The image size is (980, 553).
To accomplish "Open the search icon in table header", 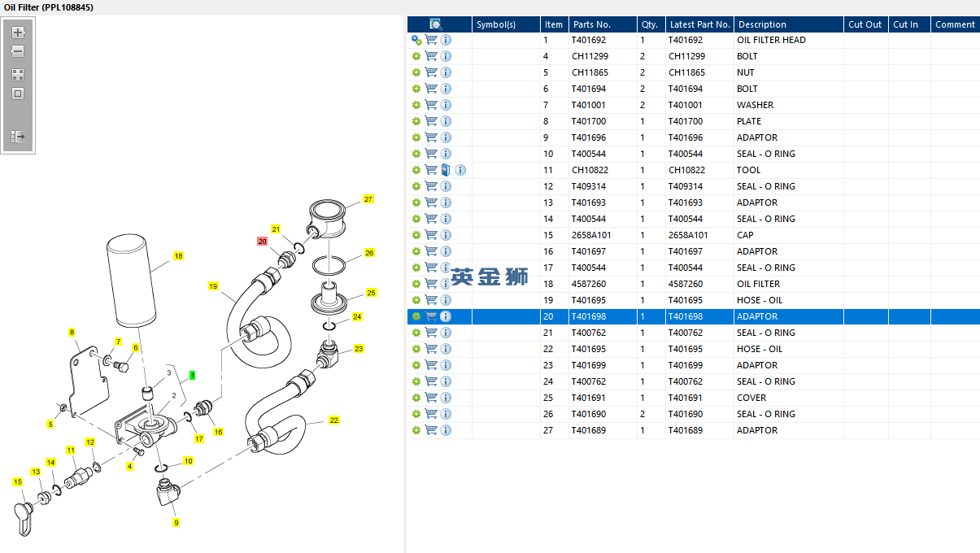I will click(435, 24).
